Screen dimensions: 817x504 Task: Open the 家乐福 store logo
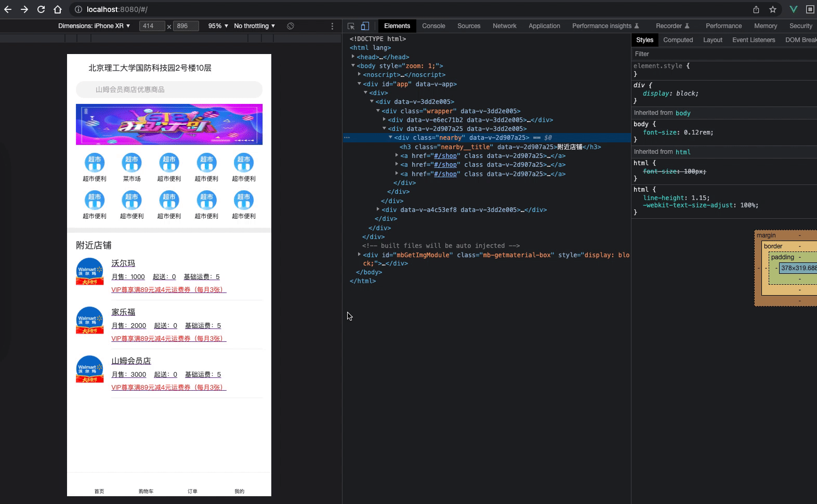coord(89,320)
